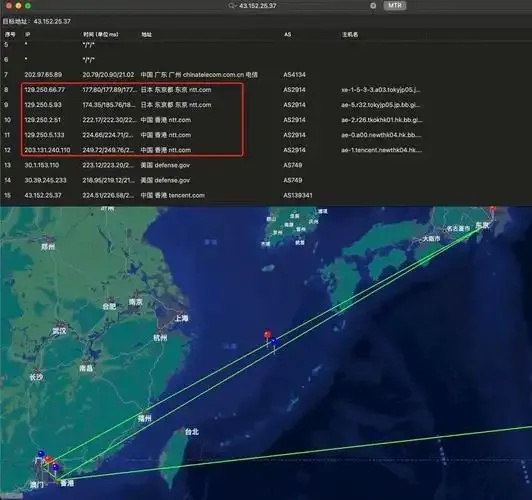Screen dimensions: 532x500
Task: Select hop 8 row 129.250.66.77
Action: (x=266, y=90)
